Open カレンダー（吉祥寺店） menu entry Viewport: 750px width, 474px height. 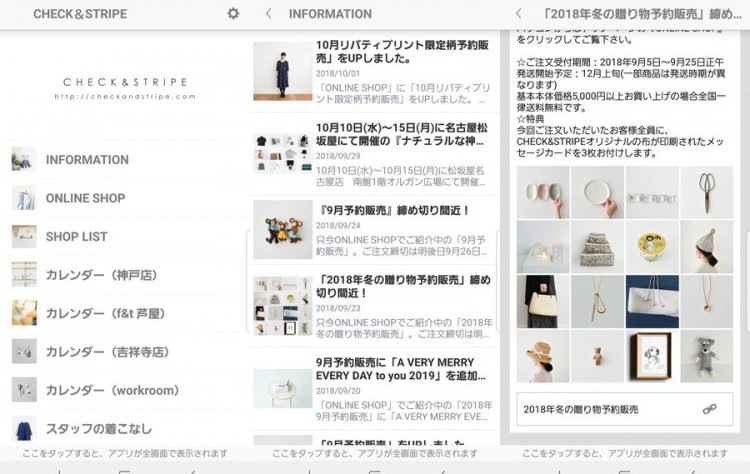coord(125,352)
